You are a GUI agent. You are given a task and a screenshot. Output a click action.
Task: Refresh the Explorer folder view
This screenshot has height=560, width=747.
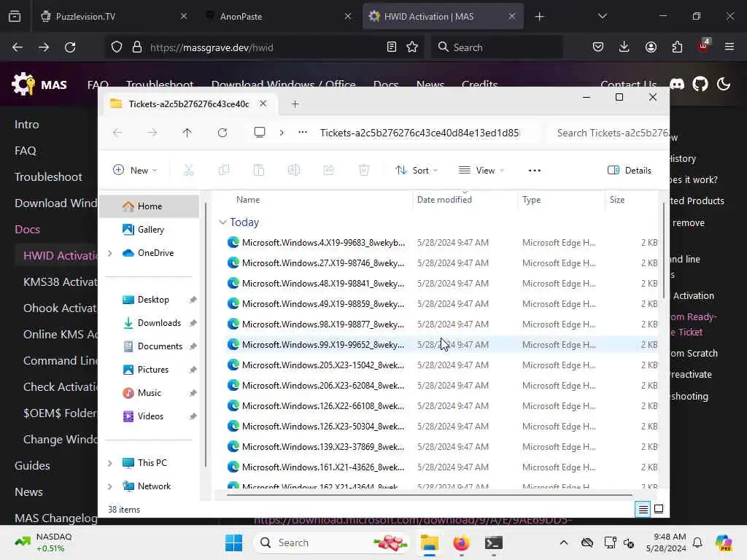(222, 133)
